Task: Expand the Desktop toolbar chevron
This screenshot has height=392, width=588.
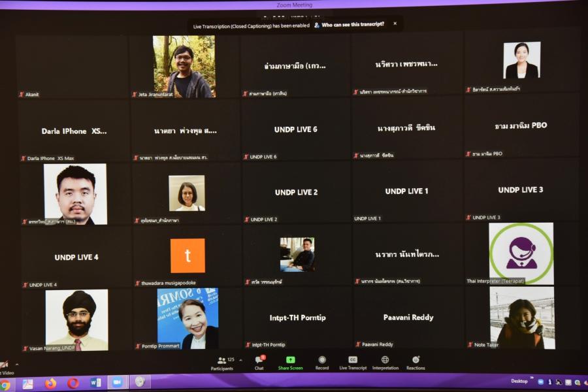Action: [x=532, y=378]
